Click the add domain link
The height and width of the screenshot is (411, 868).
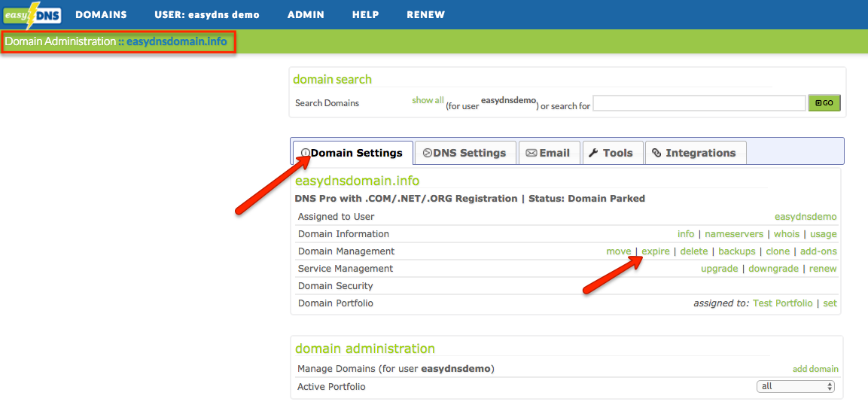click(815, 369)
